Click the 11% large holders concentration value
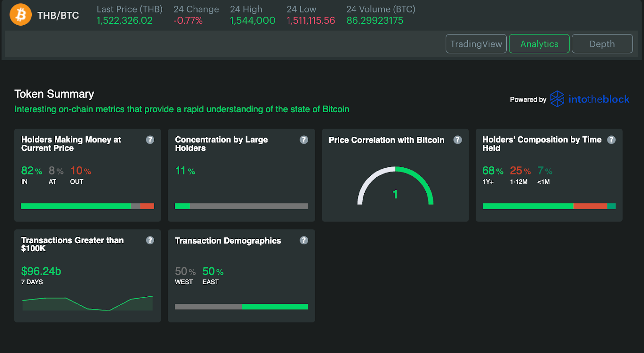Image resolution: width=644 pixels, height=353 pixels. click(x=185, y=171)
